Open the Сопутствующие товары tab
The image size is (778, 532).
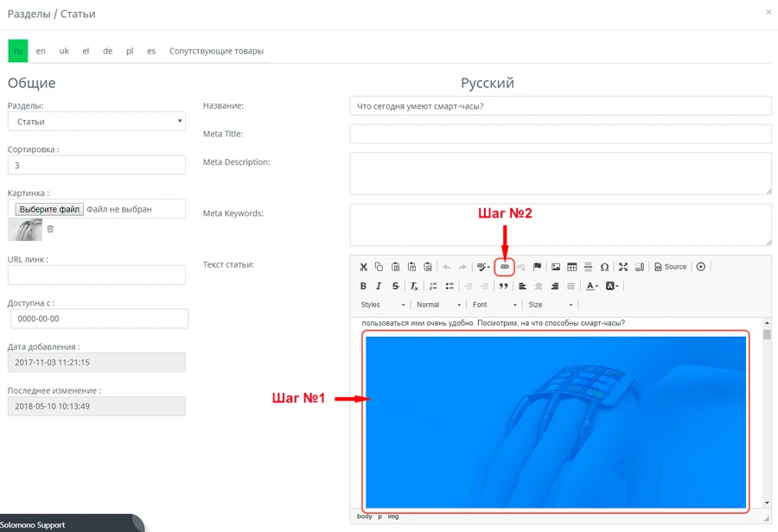[x=216, y=51]
